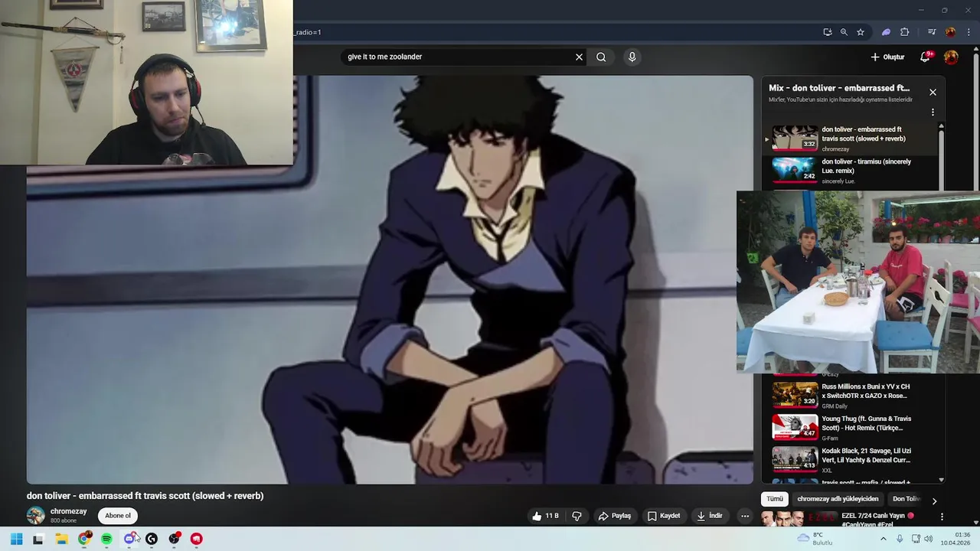Click the Chrome install app icon
The height and width of the screenshot is (551, 980).
tap(828, 32)
